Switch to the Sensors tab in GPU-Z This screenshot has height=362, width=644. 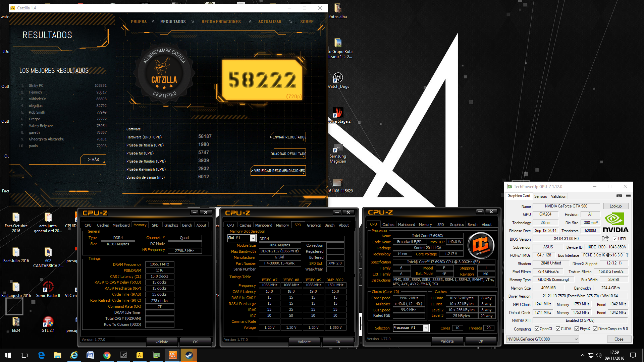(x=540, y=196)
